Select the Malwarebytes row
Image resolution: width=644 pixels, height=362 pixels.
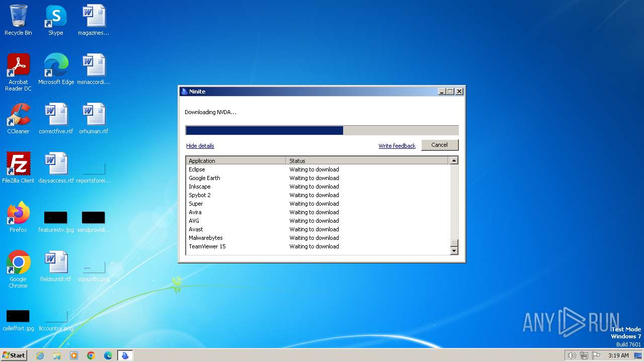point(317,238)
